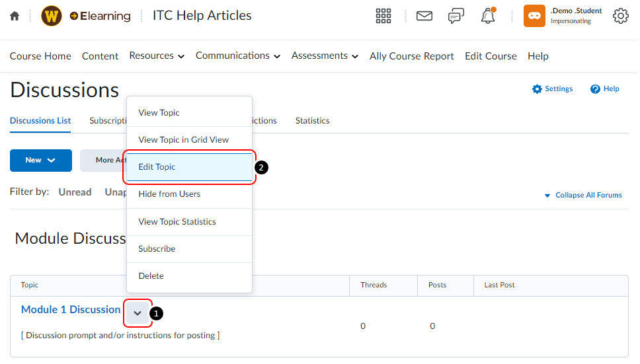Open Discussions Settings
Image resolution: width=640 pixels, height=364 pixels.
(x=554, y=89)
